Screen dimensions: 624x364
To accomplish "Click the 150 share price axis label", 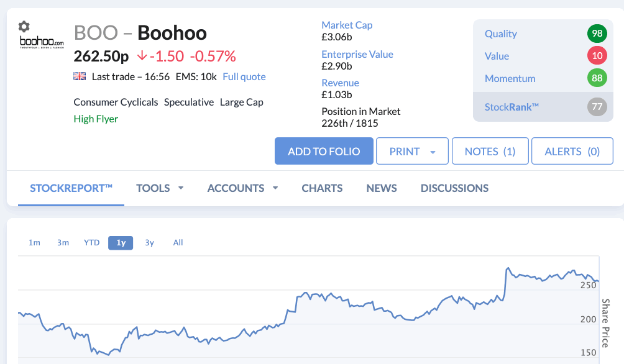I will 588,352.
